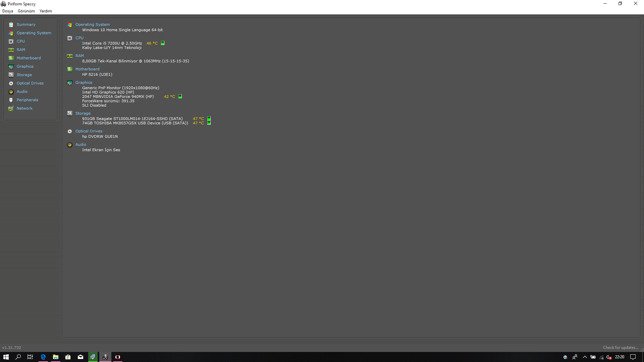Click the Audio speaker icon in sidebar
Screen dimensions: 644x362
11,92
